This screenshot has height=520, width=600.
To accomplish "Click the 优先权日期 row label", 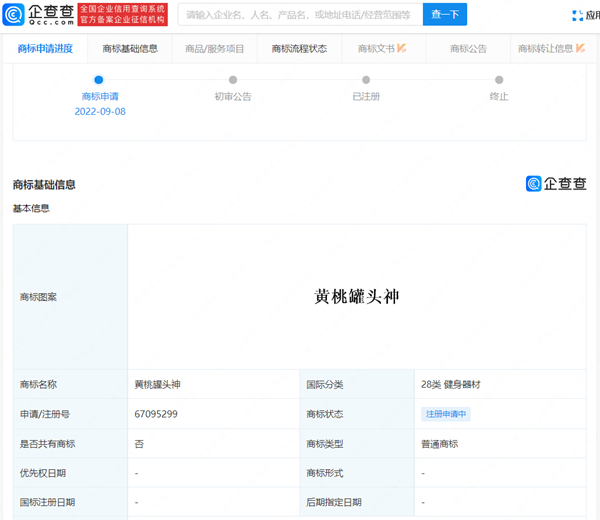I will coord(43,473).
